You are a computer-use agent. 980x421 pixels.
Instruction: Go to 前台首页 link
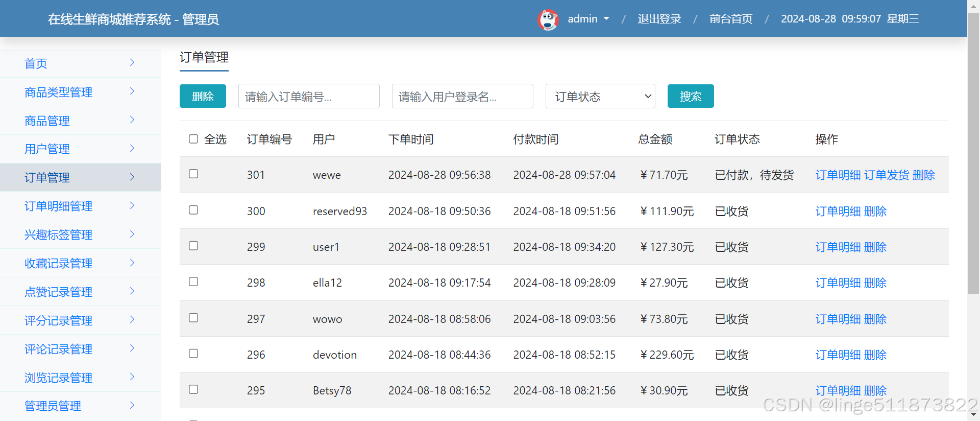(731, 19)
